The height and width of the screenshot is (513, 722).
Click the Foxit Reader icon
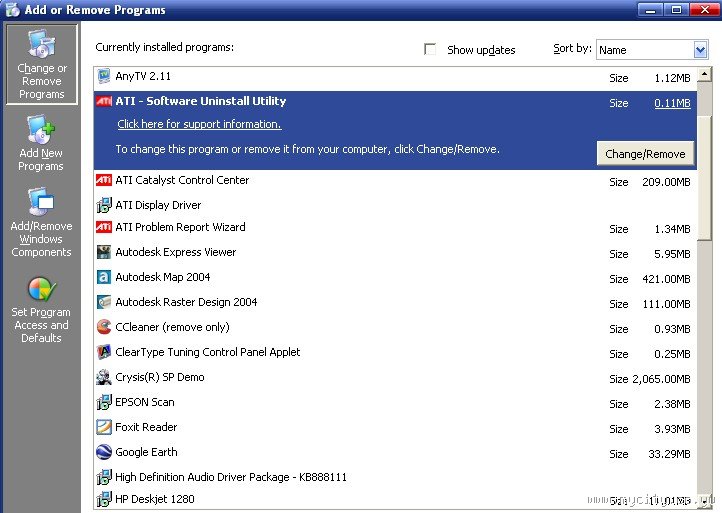[103, 427]
